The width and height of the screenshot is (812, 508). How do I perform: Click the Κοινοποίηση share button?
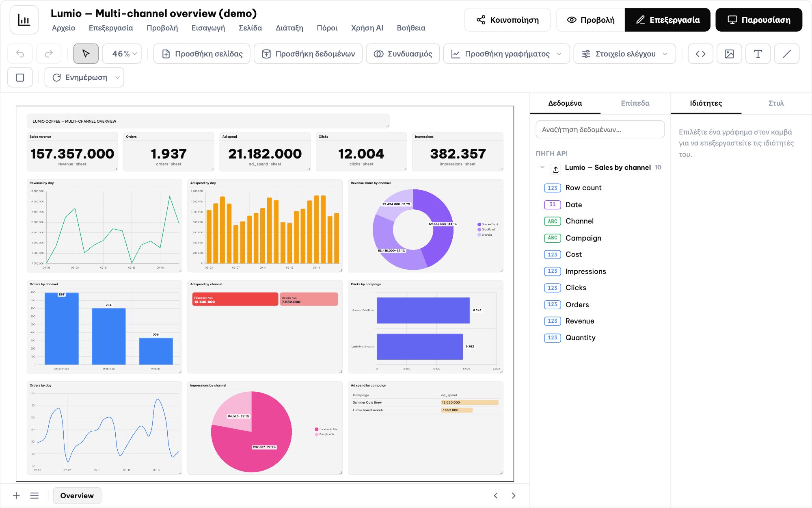coord(508,20)
